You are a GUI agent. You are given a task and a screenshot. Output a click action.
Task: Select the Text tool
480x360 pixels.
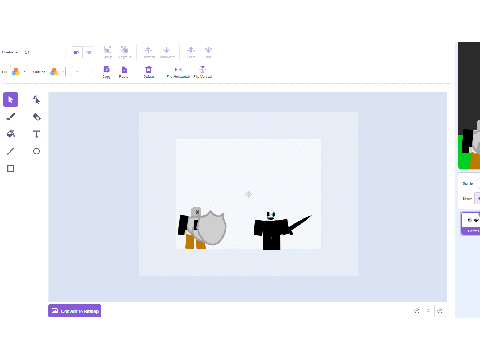[x=36, y=134]
